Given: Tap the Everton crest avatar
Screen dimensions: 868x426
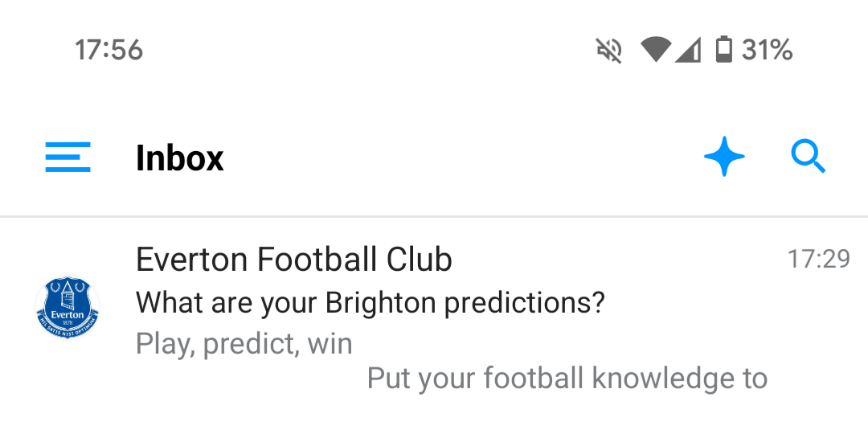Looking at the screenshot, I should tap(68, 308).
